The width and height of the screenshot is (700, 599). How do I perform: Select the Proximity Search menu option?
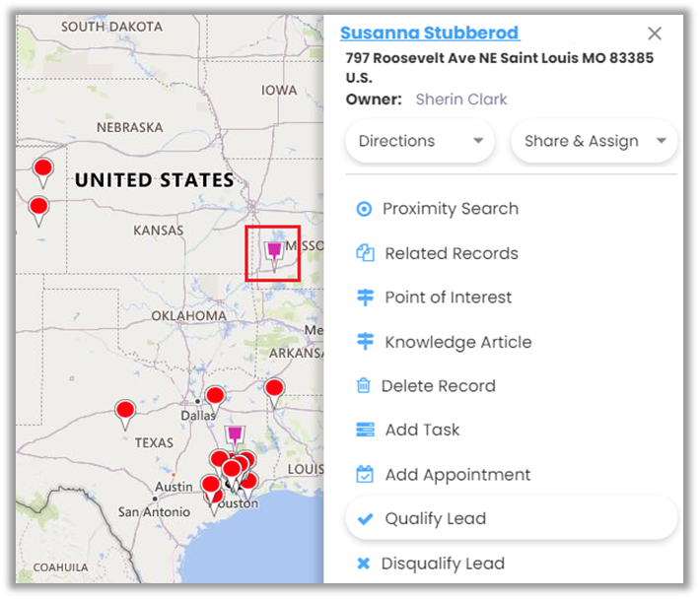point(450,209)
